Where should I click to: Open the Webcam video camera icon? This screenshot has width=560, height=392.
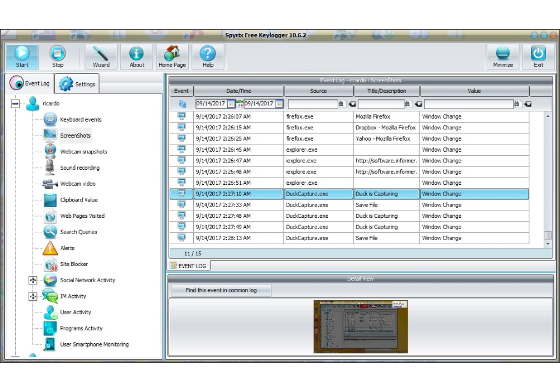point(50,184)
